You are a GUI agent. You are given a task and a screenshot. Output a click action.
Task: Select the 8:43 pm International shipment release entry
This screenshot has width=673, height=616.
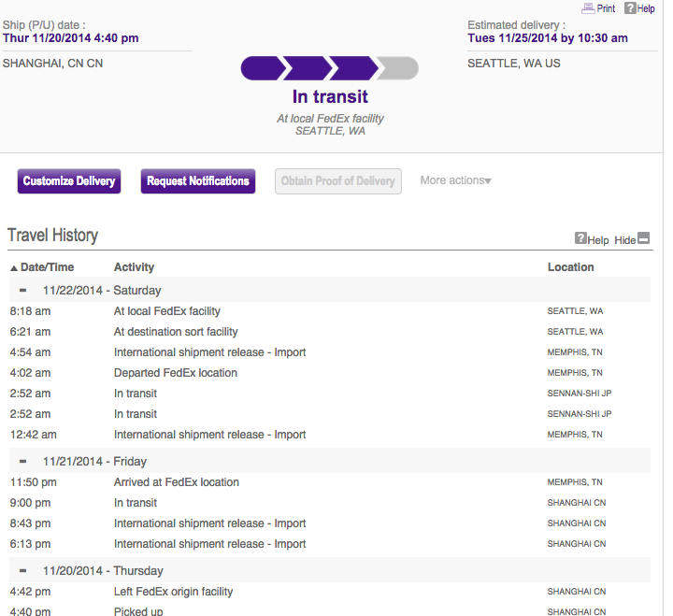point(330,523)
